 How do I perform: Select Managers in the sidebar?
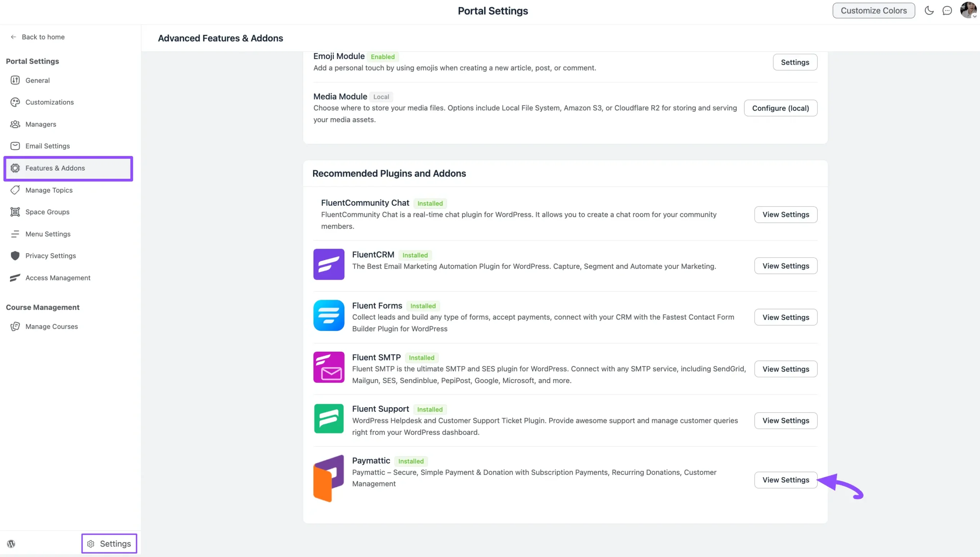coord(41,124)
